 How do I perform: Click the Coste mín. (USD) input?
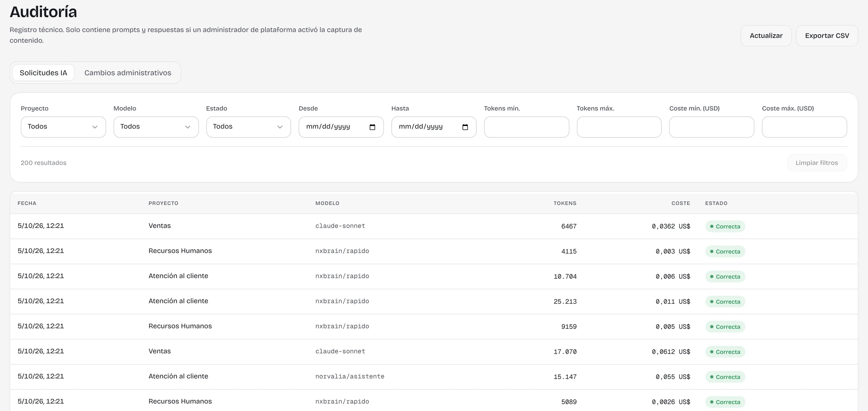point(712,127)
